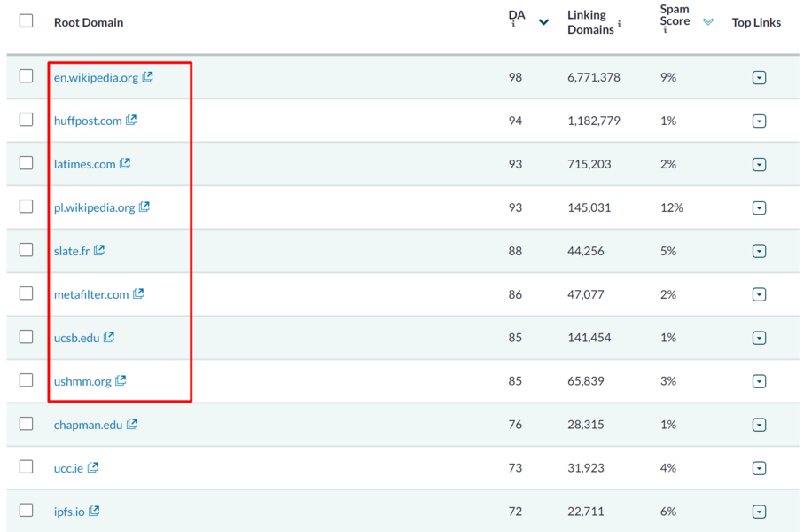Open the ipfs.io domain link
804x532 pixels.
coord(69,512)
